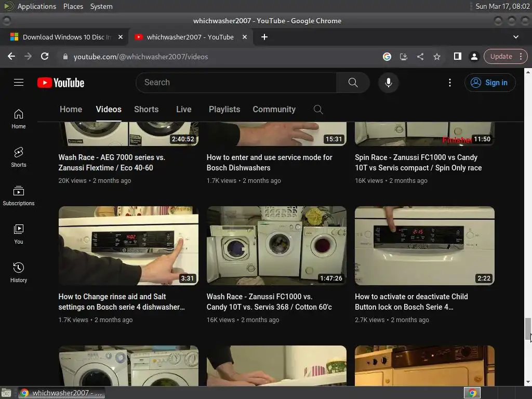Go back to the previous page
The height and width of the screenshot is (399, 532).
pyautogui.click(x=11, y=56)
